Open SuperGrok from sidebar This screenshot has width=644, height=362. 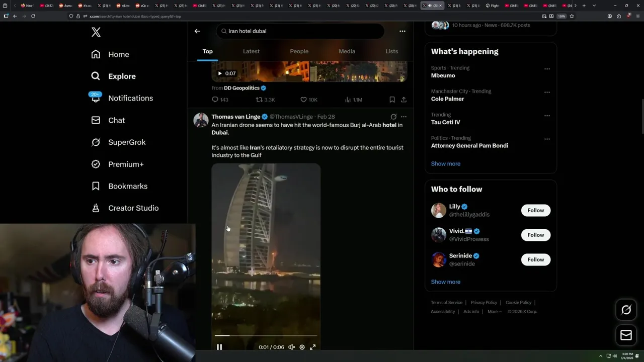118,142
